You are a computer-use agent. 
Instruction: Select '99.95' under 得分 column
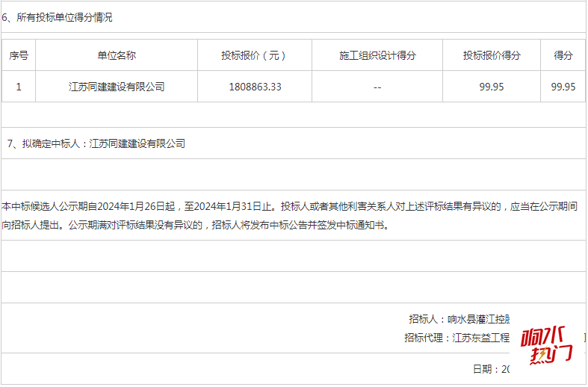[563, 87]
